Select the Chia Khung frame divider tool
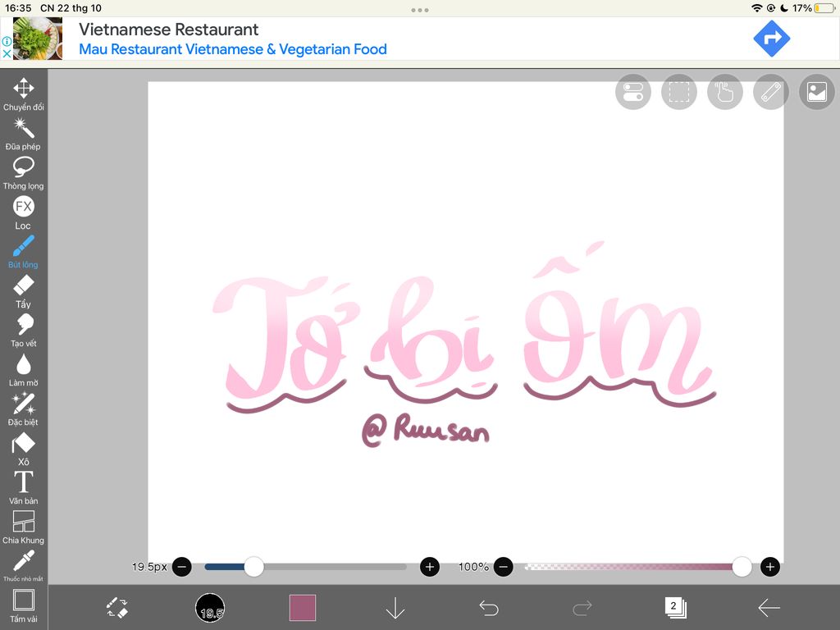Screen dimensions: 840x630 [24, 527]
